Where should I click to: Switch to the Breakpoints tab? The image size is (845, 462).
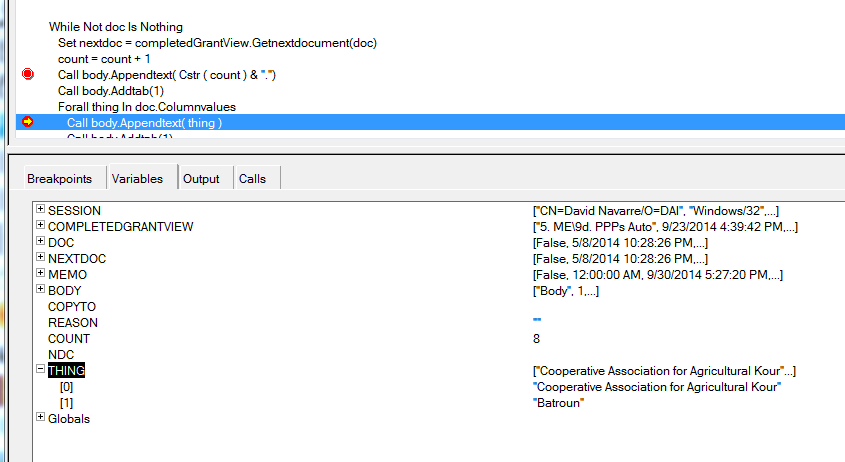(x=59, y=178)
